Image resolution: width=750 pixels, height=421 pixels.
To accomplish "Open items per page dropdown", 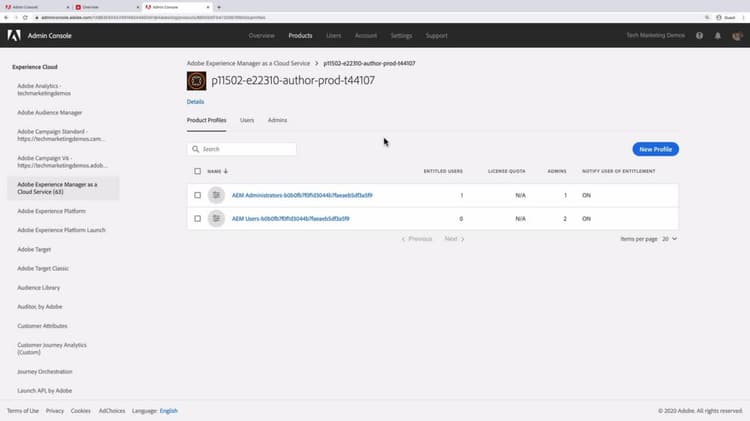I will (x=670, y=239).
